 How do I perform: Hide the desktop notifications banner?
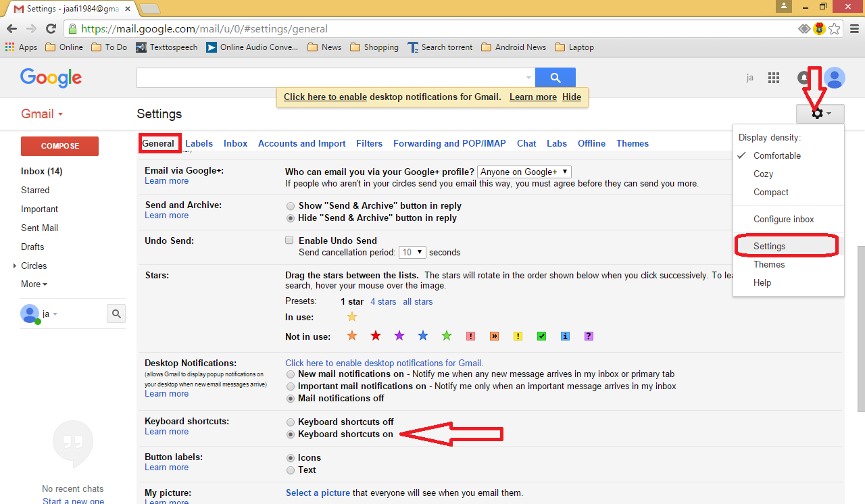point(572,97)
